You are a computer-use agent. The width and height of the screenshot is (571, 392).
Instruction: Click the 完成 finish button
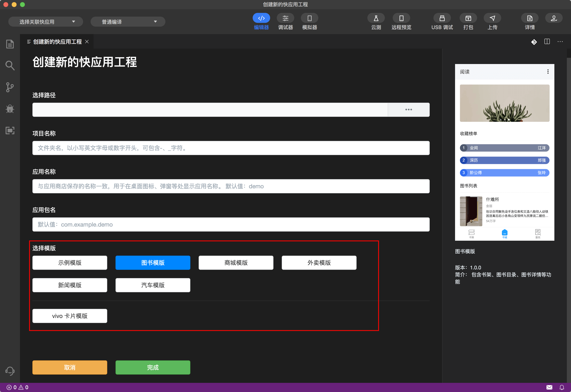pyautogui.click(x=153, y=367)
